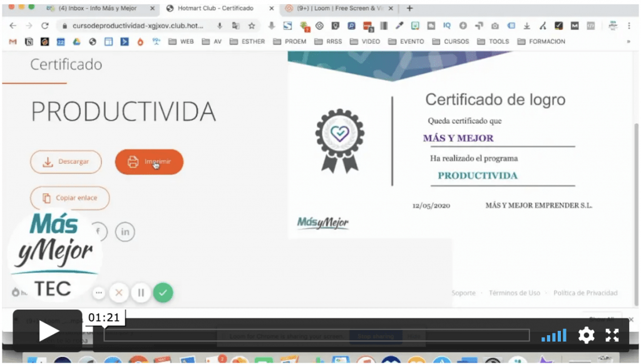Open the TOOLS bookmarks folder
Image resolution: width=641 pixels, height=364 pixels.
(x=493, y=42)
